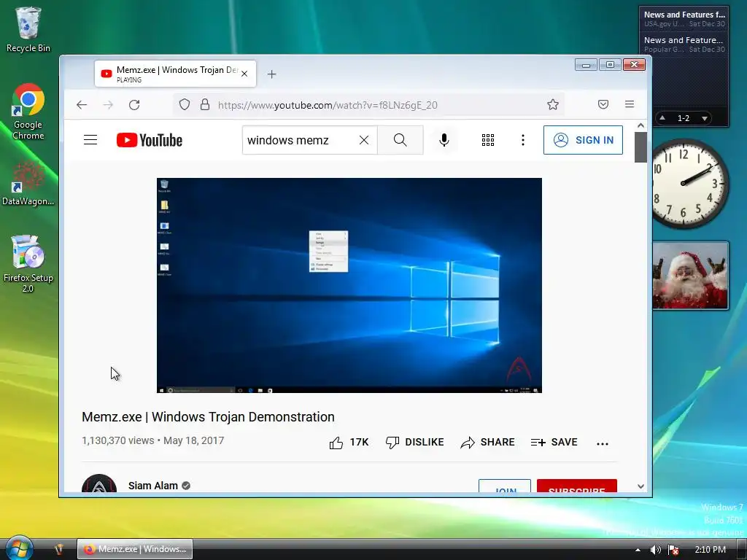The width and height of the screenshot is (747, 560).
Task: Open the Siam Alam channel name
Action: click(x=153, y=486)
